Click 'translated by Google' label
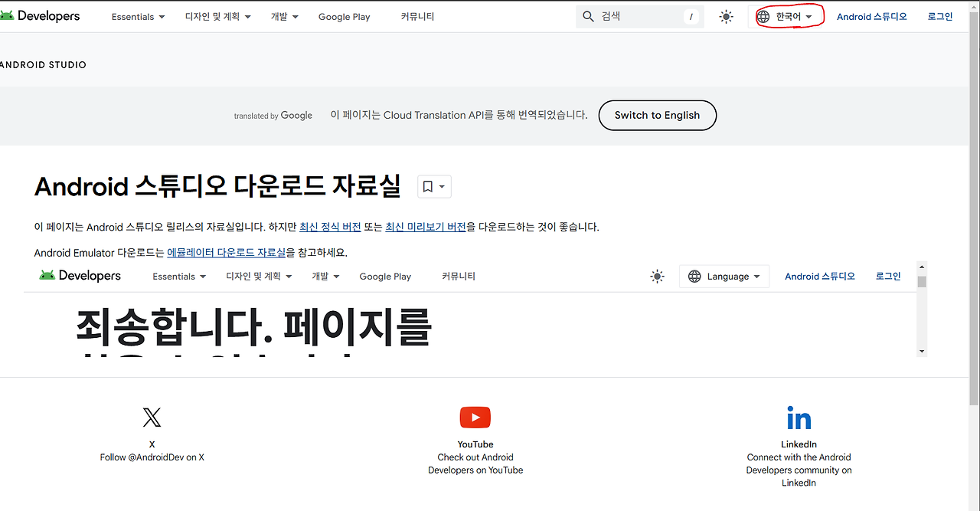 click(273, 116)
